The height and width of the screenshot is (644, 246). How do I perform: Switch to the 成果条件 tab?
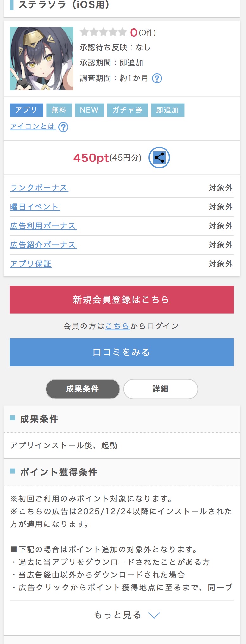pos(83,389)
